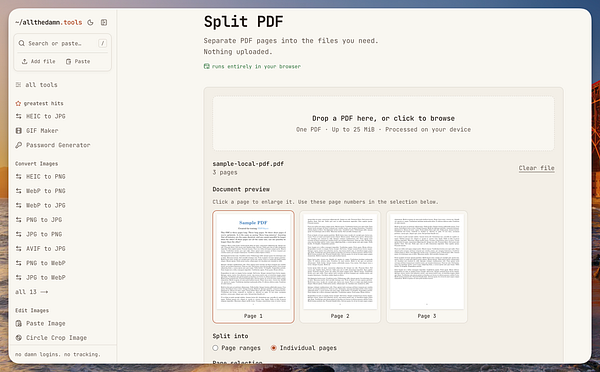Click the WebP to PNG convert icon
Viewport: 600px width, 372px height.
point(18,191)
